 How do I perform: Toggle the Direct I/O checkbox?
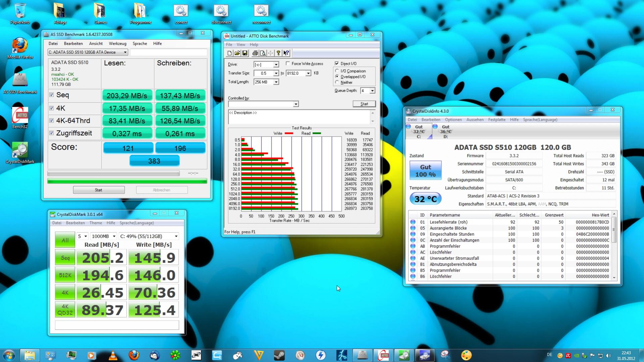tap(337, 63)
